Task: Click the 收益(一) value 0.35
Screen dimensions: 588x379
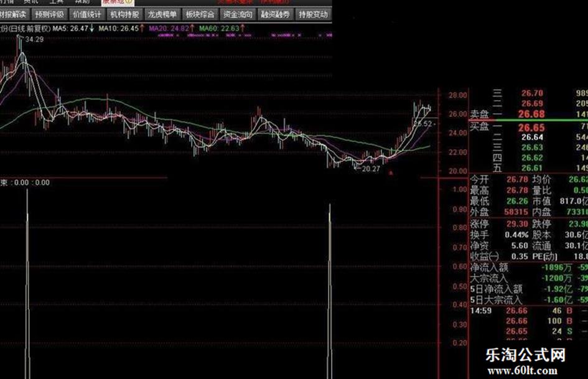Action: point(520,256)
